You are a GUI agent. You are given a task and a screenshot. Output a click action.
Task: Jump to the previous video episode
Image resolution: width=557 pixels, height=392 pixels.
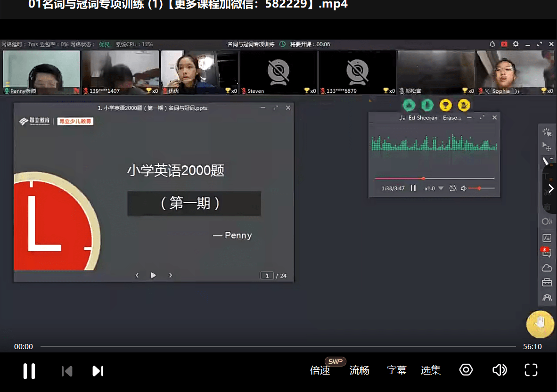[67, 371]
